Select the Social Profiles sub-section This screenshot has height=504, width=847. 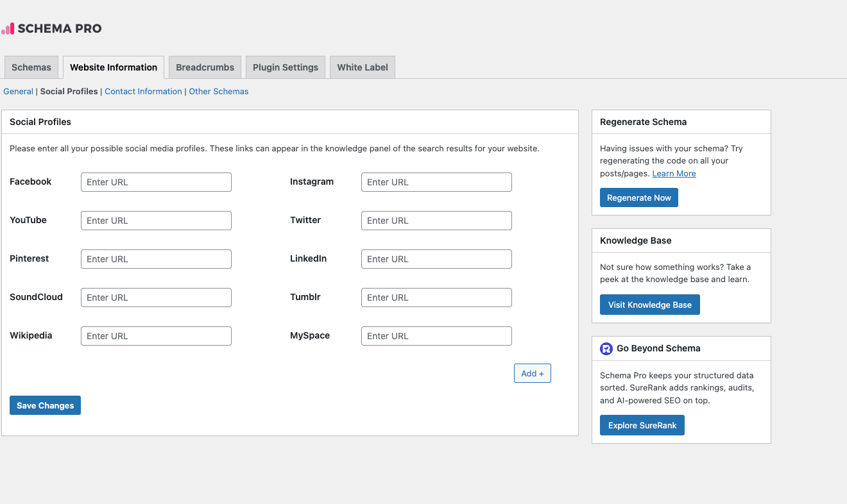tap(69, 92)
